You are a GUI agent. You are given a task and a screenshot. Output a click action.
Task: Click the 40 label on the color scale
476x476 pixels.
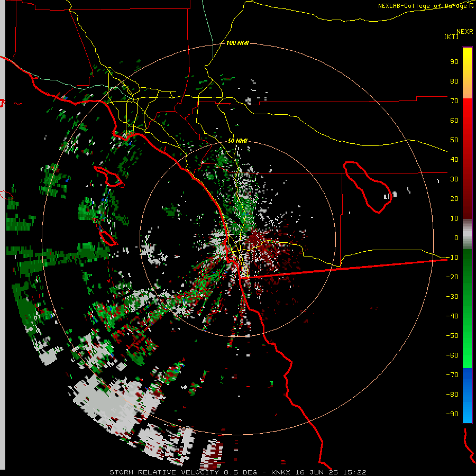(x=454, y=160)
